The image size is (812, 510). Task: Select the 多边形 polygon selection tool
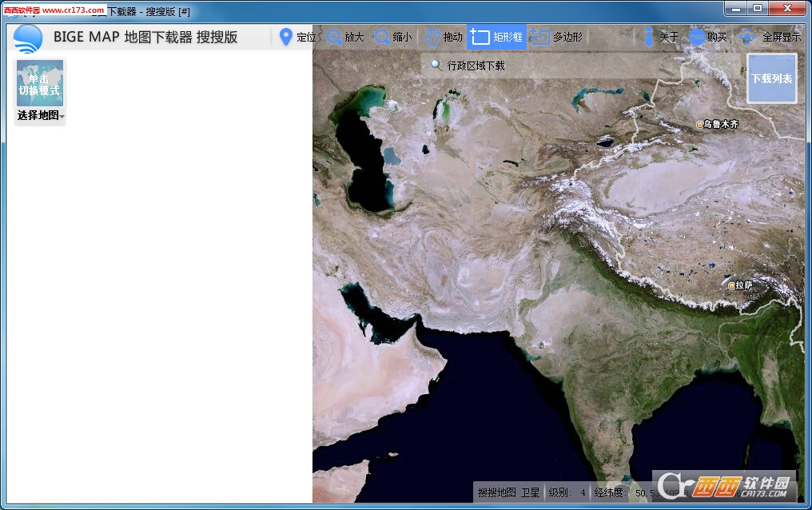556,38
